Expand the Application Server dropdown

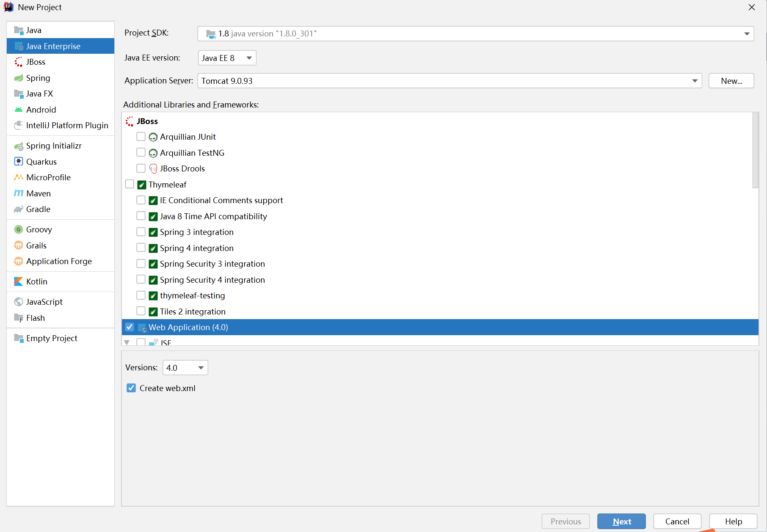tap(450, 81)
